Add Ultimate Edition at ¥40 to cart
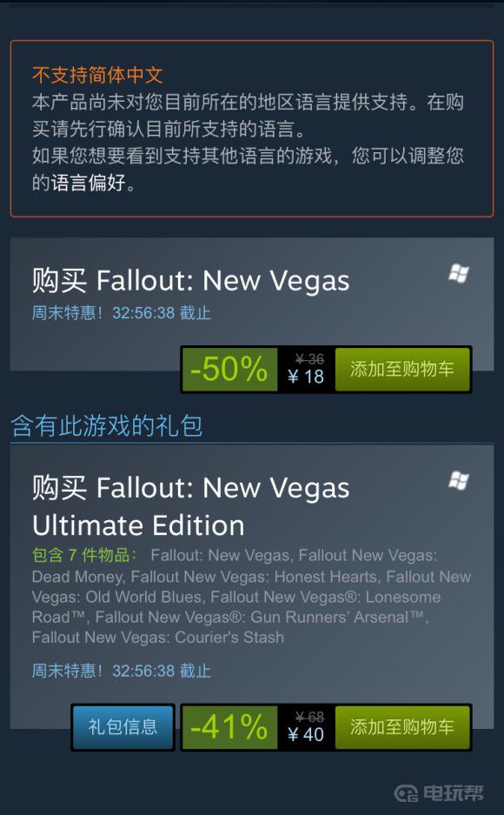 click(x=402, y=727)
